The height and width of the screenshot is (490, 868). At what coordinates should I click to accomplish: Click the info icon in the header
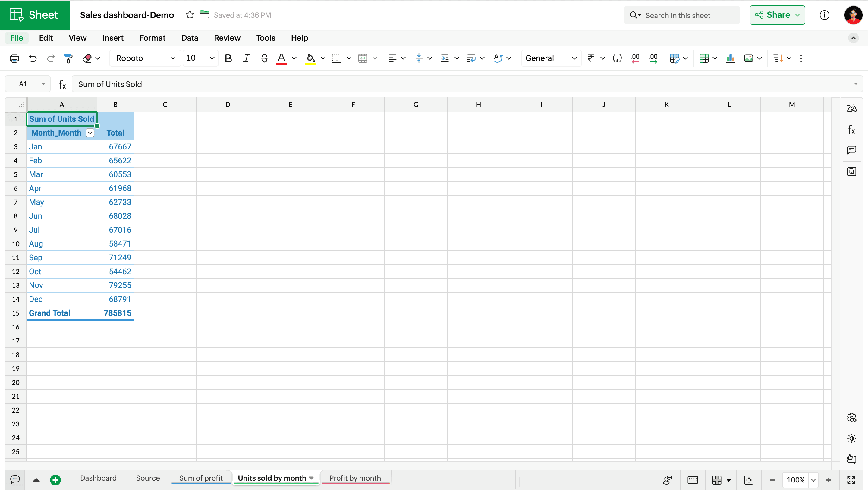(824, 15)
